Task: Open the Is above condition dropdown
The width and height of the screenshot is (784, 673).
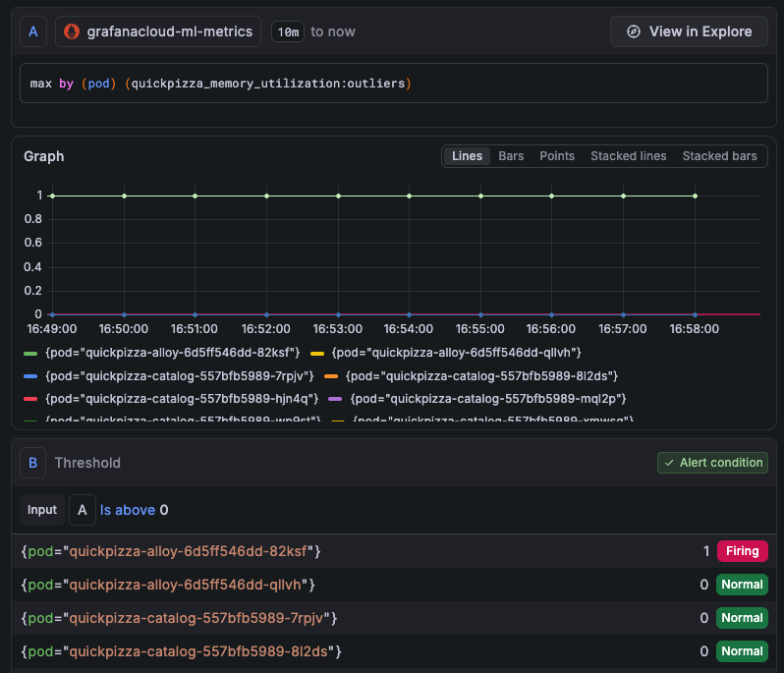Action: [128, 510]
